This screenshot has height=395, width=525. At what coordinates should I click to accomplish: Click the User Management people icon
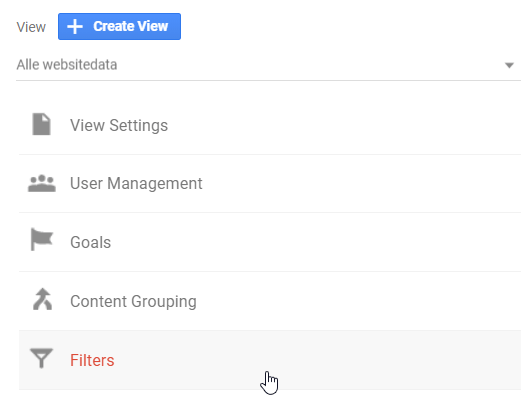click(x=42, y=183)
